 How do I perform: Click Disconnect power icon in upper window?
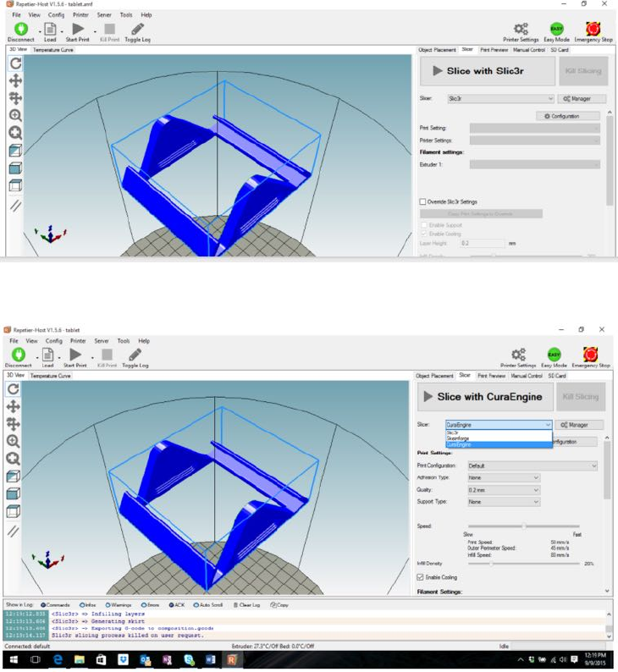21,29
